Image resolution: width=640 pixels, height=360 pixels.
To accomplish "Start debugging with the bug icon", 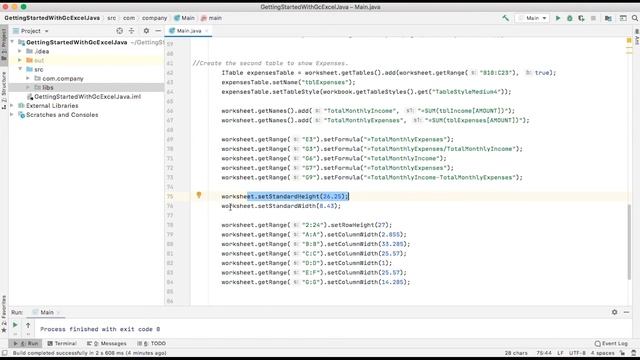I will pyautogui.click(x=569, y=18).
